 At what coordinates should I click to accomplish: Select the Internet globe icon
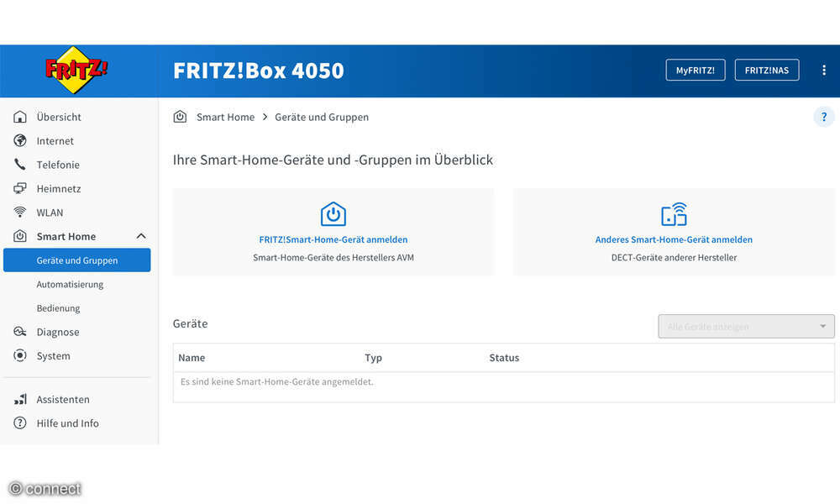coord(20,140)
